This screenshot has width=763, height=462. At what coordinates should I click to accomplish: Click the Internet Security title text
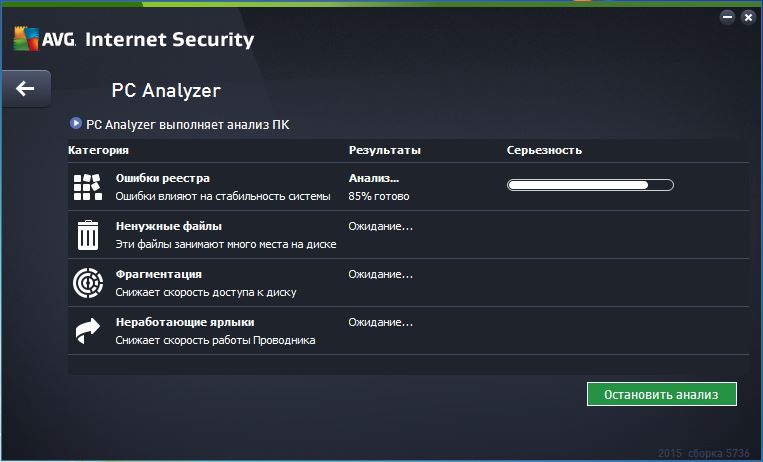pyautogui.click(x=169, y=39)
